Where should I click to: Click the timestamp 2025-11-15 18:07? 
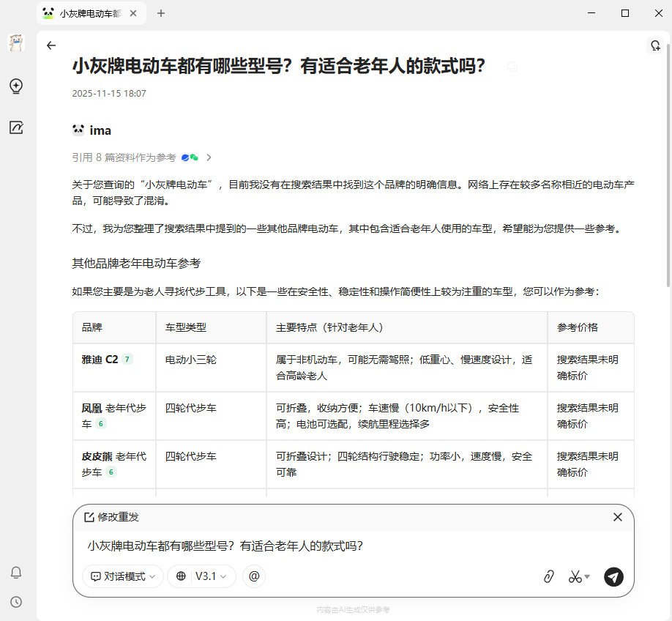click(109, 94)
